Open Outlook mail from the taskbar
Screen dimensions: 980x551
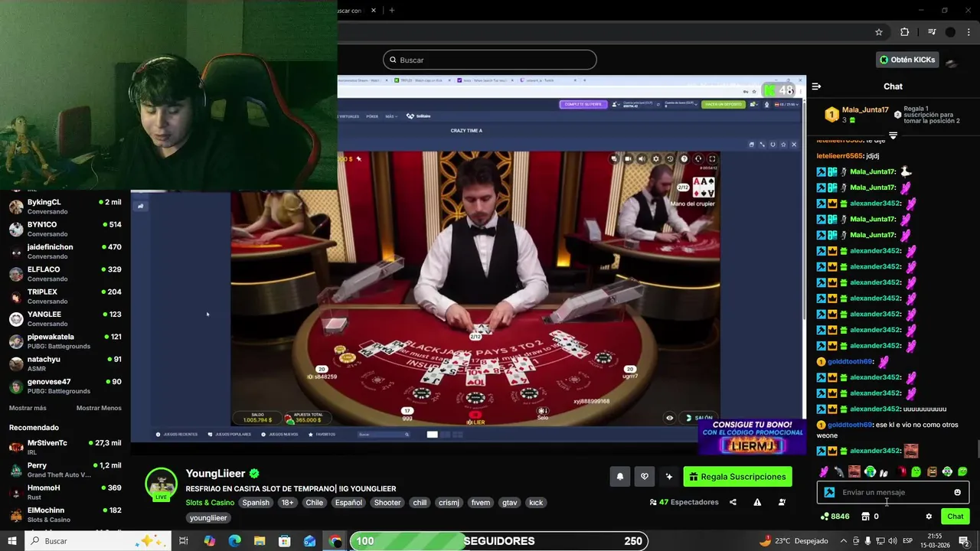(309, 541)
